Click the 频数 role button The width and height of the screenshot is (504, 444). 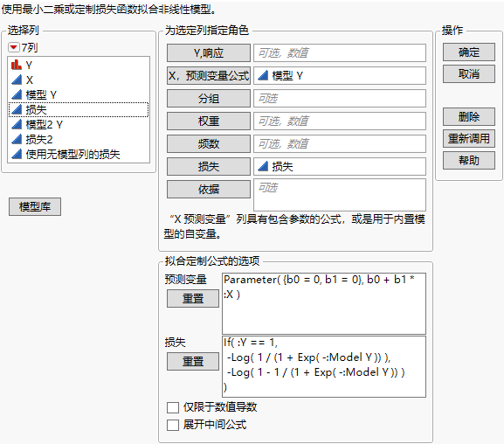click(209, 143)
